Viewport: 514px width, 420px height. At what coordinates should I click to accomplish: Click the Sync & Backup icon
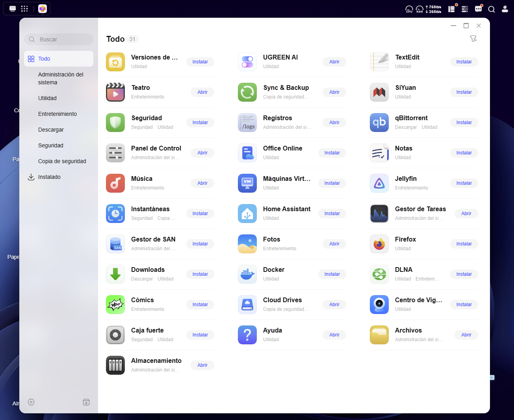point(247,92)
